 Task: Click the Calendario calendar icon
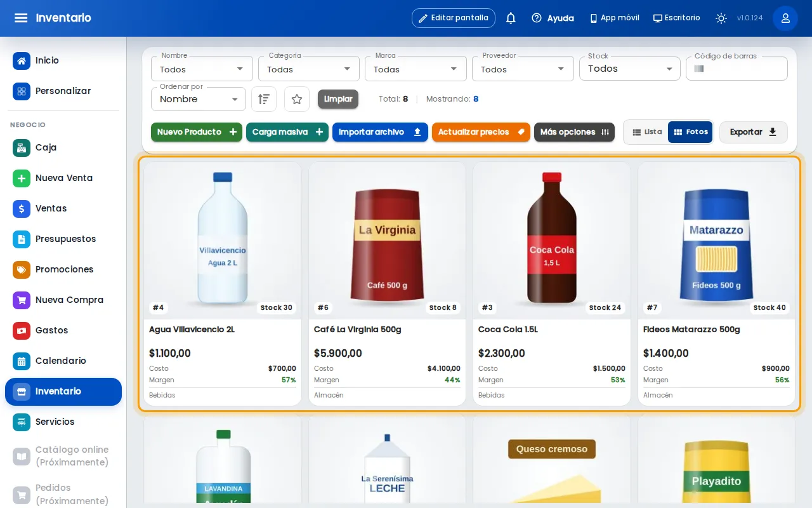tap(22, 361)
